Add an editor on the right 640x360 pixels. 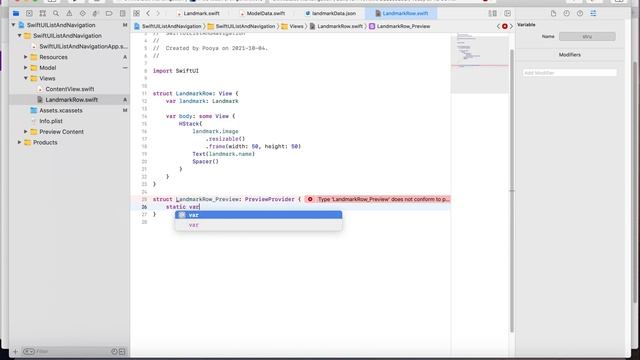click(507, 13)
